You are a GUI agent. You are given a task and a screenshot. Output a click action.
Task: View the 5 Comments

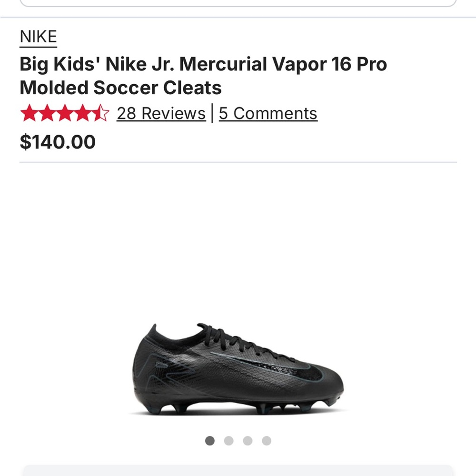pyautogui.click(x=268, y=113)
